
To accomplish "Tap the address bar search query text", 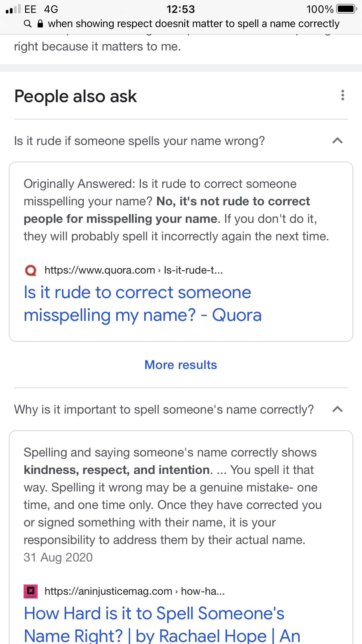I will (x=194, y=24).
